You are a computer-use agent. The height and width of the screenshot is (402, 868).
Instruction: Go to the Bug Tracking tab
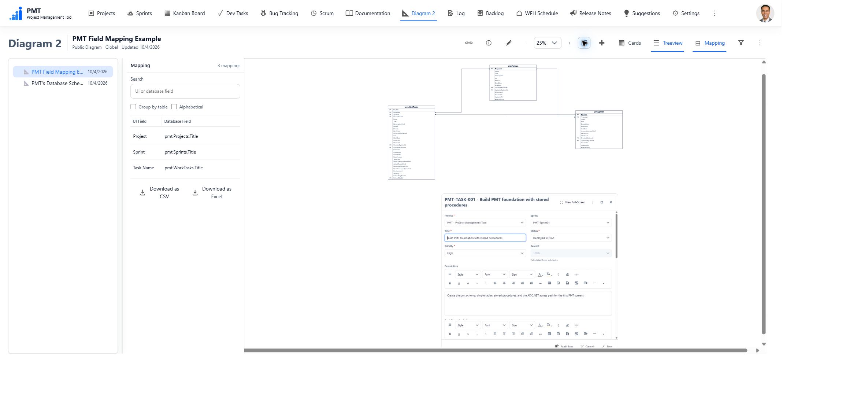(279, 13)
